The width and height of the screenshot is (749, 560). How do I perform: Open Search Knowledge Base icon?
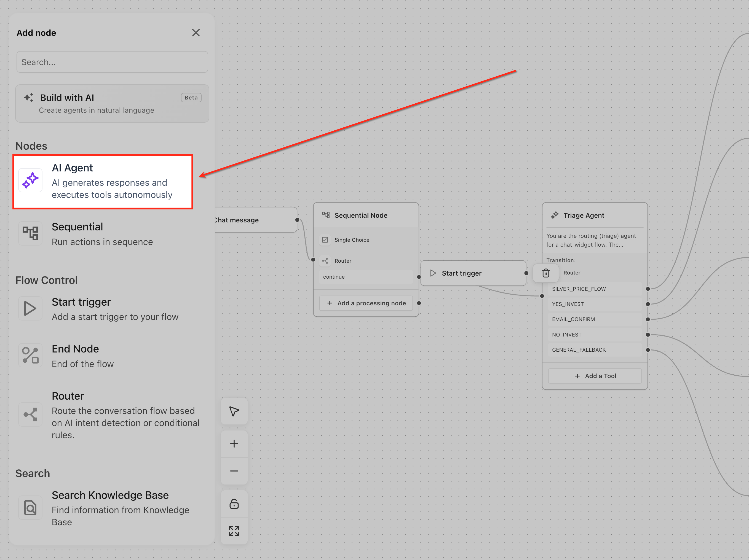tap(30, 508)
